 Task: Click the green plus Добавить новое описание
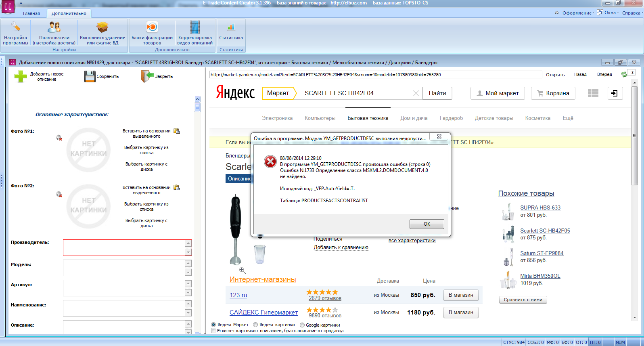coord(21,76)
